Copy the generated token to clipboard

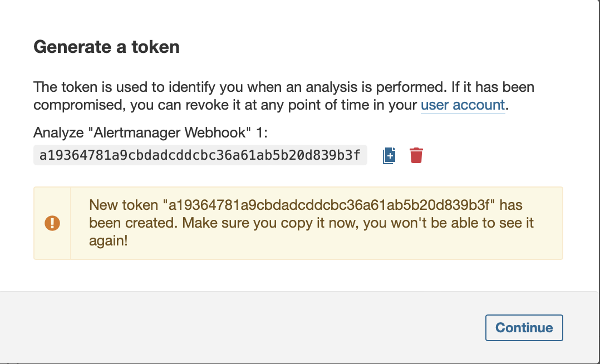point(389,156)
